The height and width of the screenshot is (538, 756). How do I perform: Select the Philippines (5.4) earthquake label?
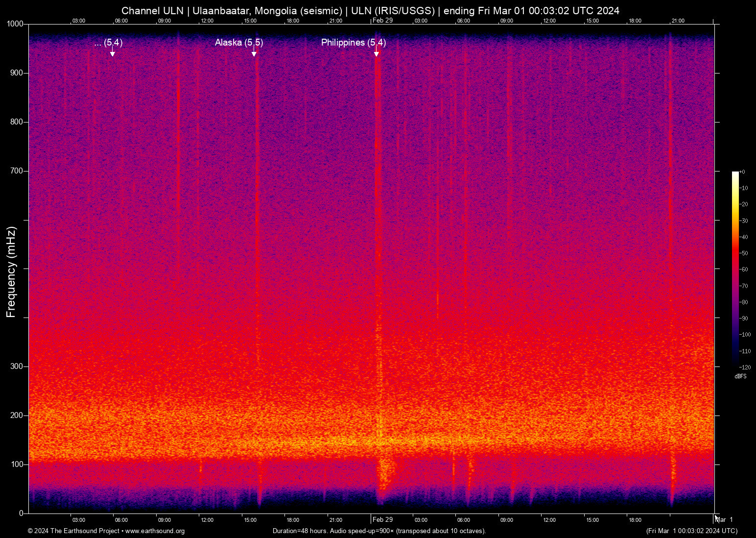click(x=354, y=43)
